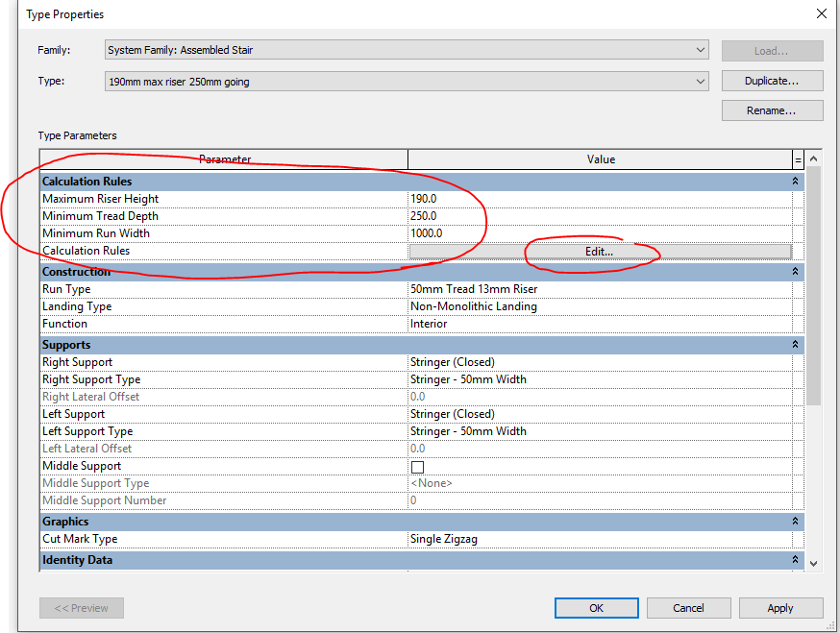
Task: Collapse the Calculation Rules section chevron
Action: pyautogui.click(x=795, y=182)
